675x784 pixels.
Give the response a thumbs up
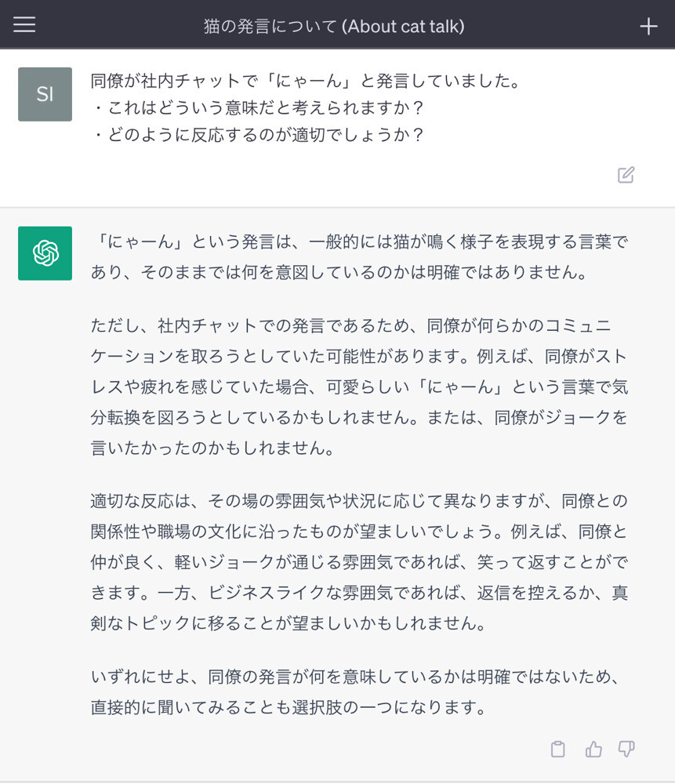[593, 750]
